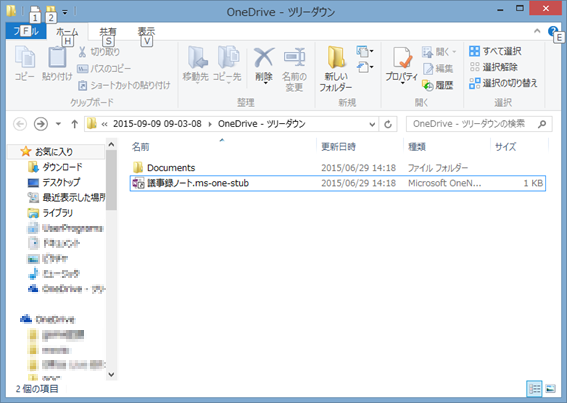Open the Move to (移動先) command
The width and height of the screenshot is (567, 403).
[x=196, y=65]
